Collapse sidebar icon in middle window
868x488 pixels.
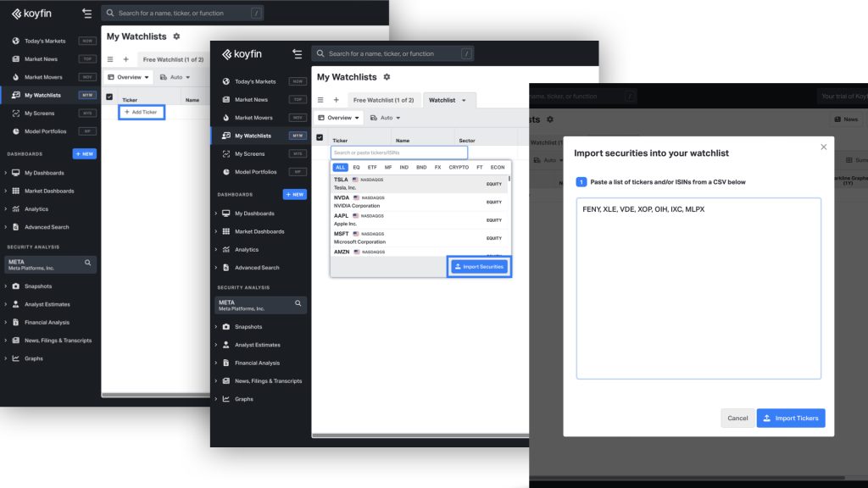click(298, 53)
